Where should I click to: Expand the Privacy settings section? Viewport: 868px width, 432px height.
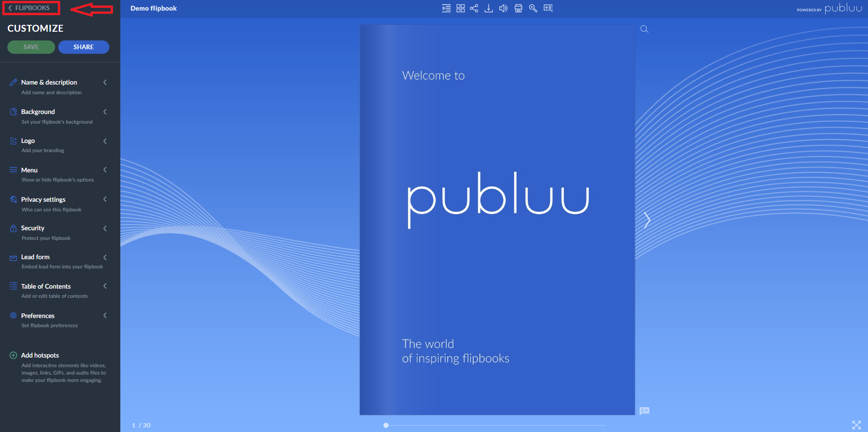43,199
